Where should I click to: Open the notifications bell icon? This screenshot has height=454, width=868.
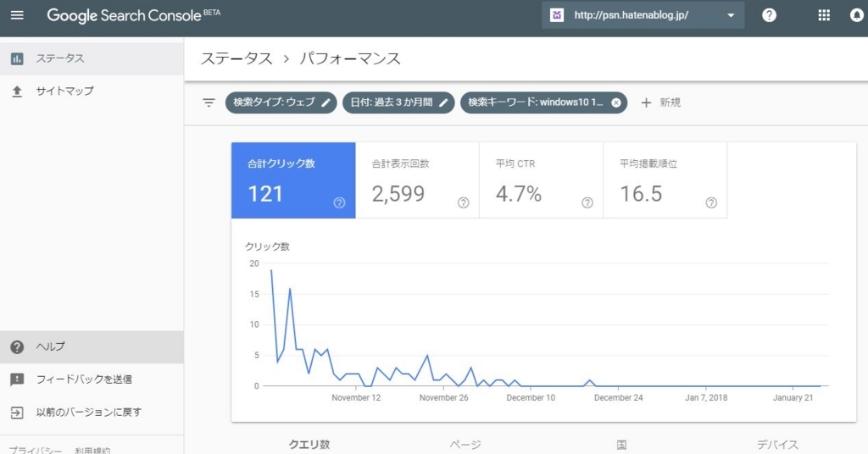click(x=856, y=15)
